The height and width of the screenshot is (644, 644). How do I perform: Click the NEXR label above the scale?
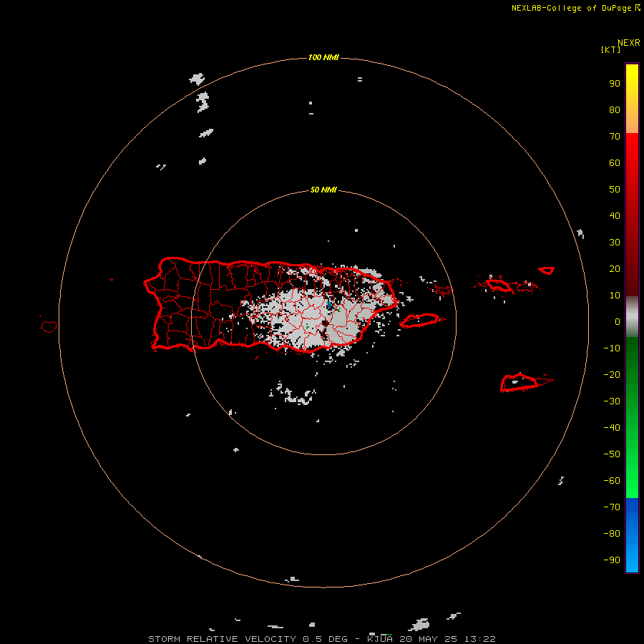(629, 43)
